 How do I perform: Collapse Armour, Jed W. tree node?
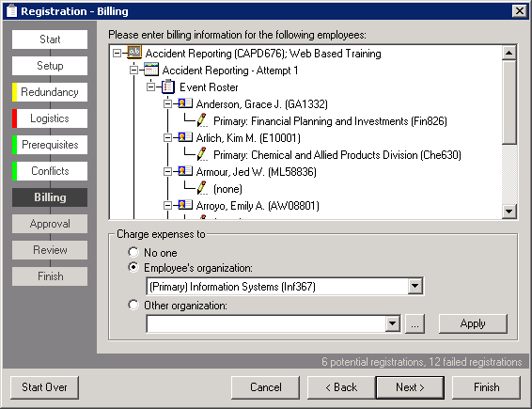(167, 172)
